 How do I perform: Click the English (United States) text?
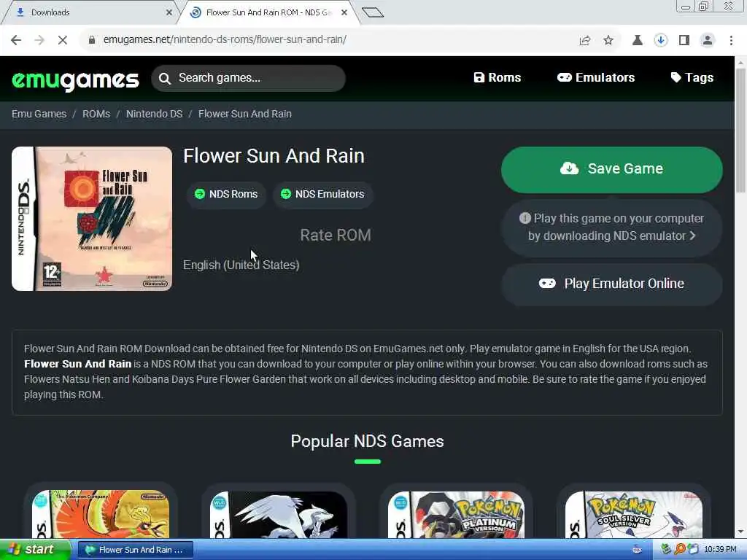point(241,265)
